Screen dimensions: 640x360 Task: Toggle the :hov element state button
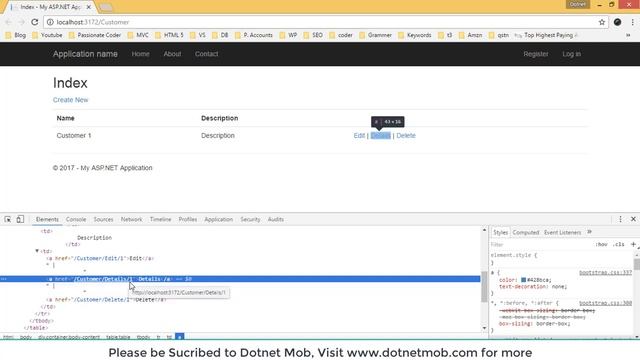tap(601, 244)
